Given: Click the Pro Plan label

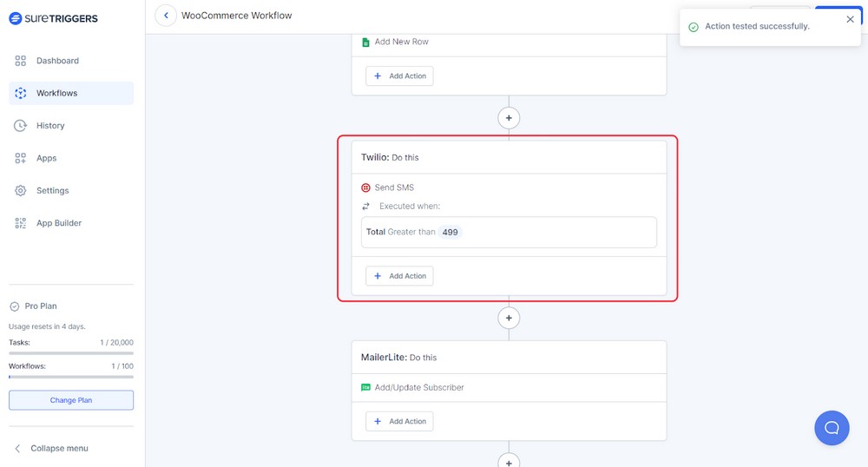Looking at the screenshot, I should click(41, 306).
